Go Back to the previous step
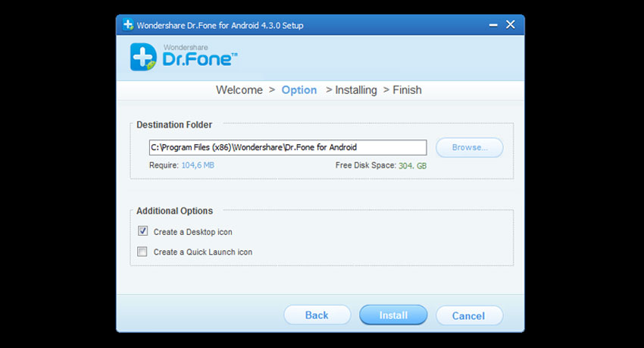This screenshot has width=644, height=348. click(317, 315)
